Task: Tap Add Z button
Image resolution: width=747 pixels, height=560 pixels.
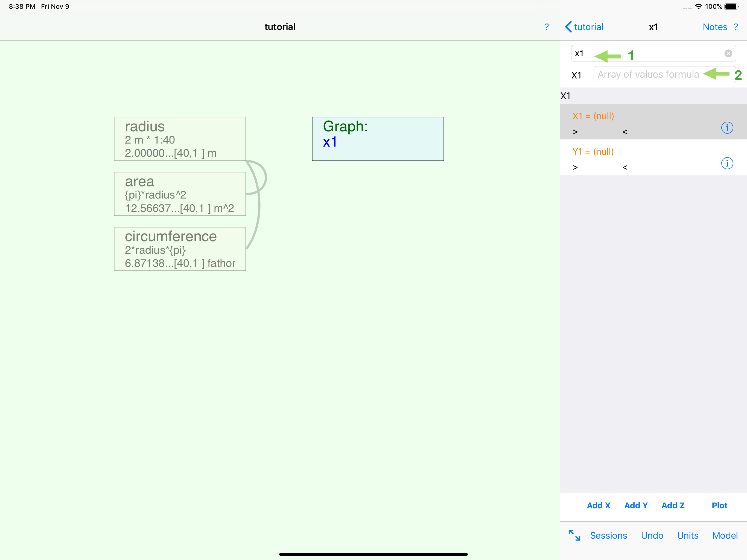Action: pos(673,506)
